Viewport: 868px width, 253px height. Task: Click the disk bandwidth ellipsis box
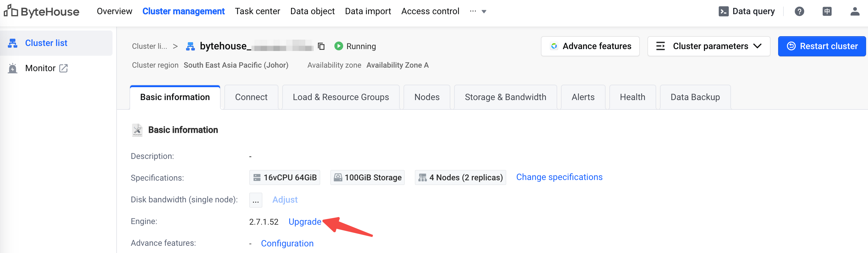point(255,200)
